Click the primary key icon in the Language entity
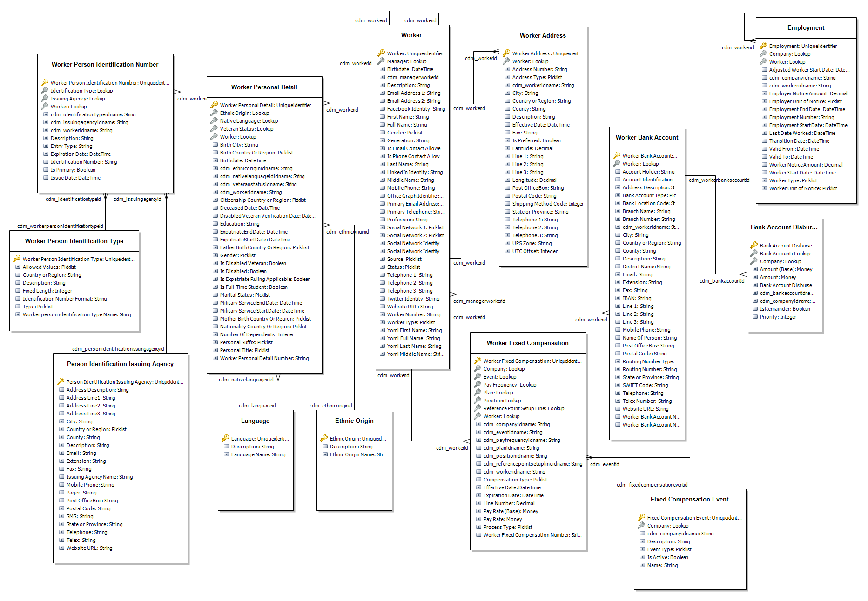 (225, 438)
